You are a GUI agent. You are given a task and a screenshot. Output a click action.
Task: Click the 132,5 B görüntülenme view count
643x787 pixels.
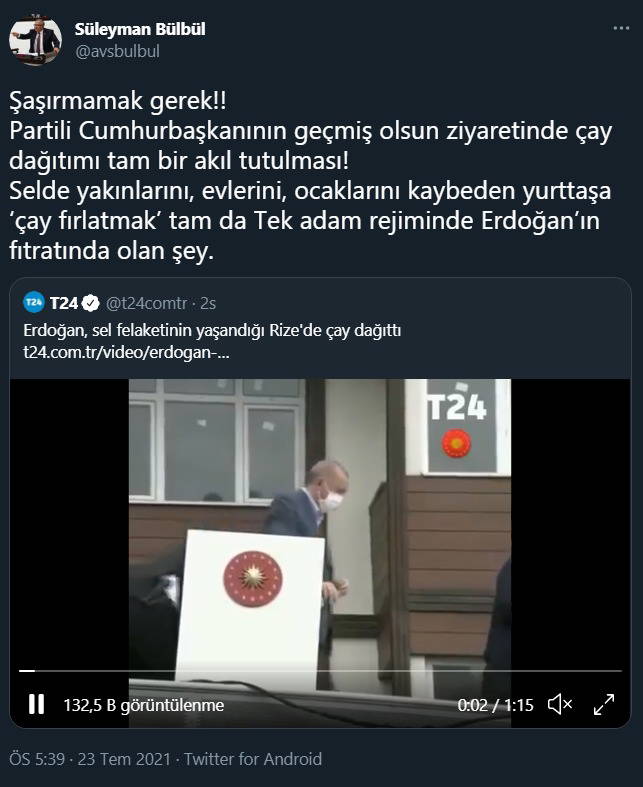[144, 705]
